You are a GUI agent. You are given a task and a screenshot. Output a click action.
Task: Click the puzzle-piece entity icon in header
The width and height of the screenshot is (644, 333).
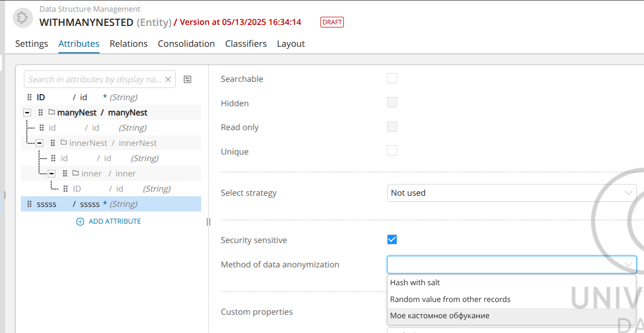[22, 17]
